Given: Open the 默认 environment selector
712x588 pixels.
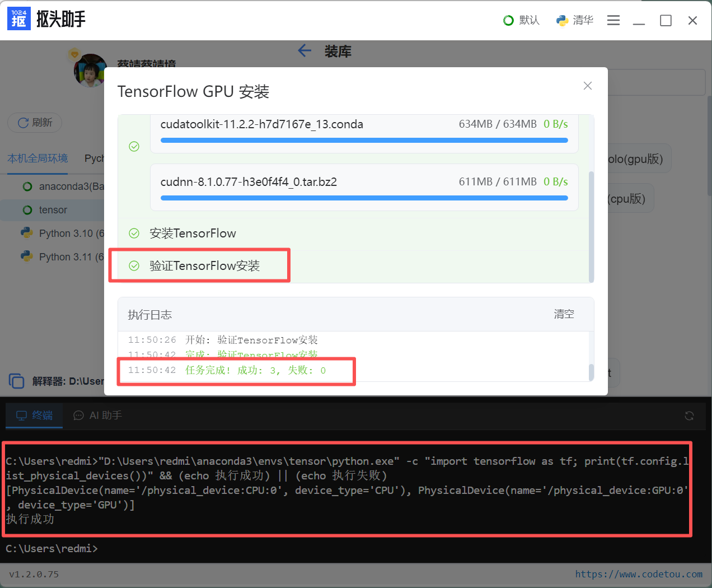Looking at the screenshot, I should [x=521, y=20].
